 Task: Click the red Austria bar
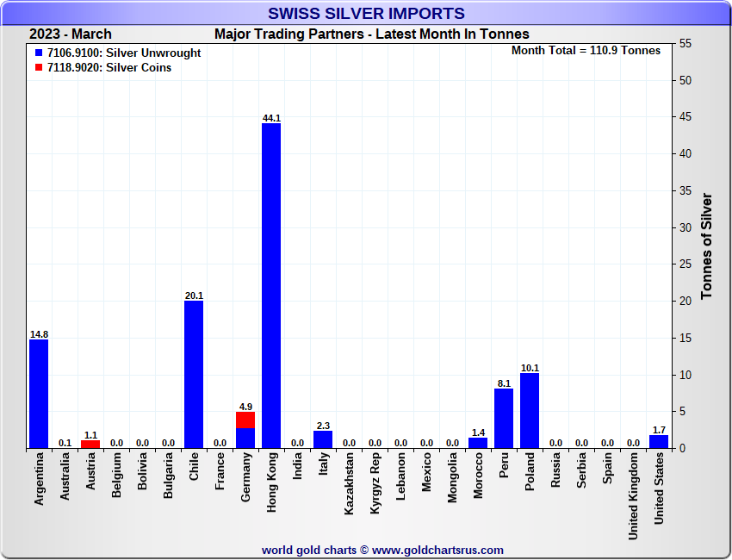point(90,445)
